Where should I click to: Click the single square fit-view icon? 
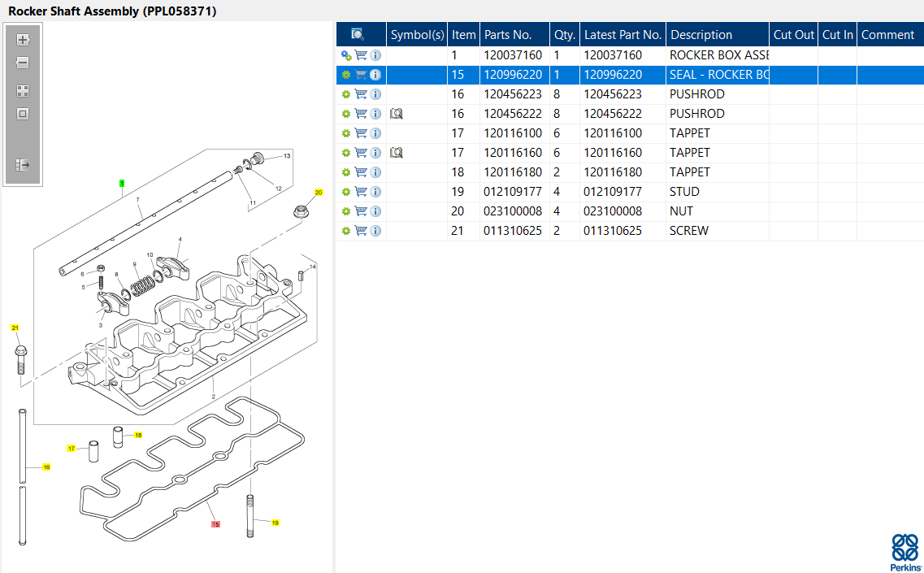(23, 114)
